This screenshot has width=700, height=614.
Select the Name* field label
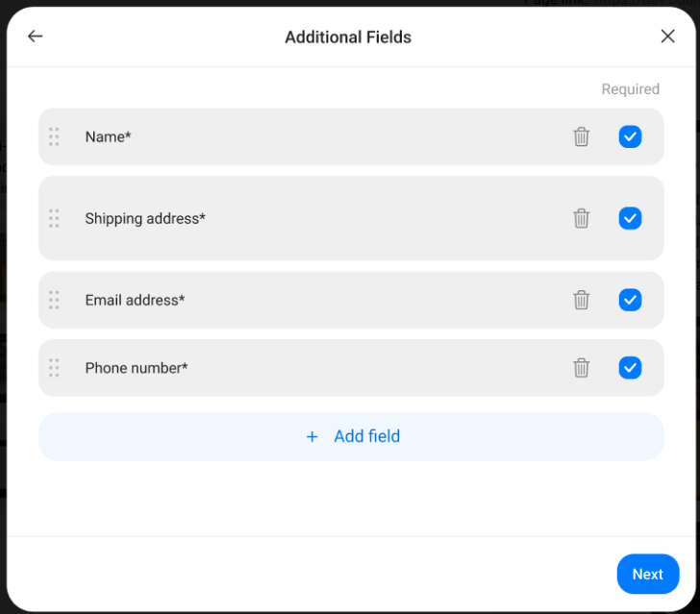pos(108,136)
